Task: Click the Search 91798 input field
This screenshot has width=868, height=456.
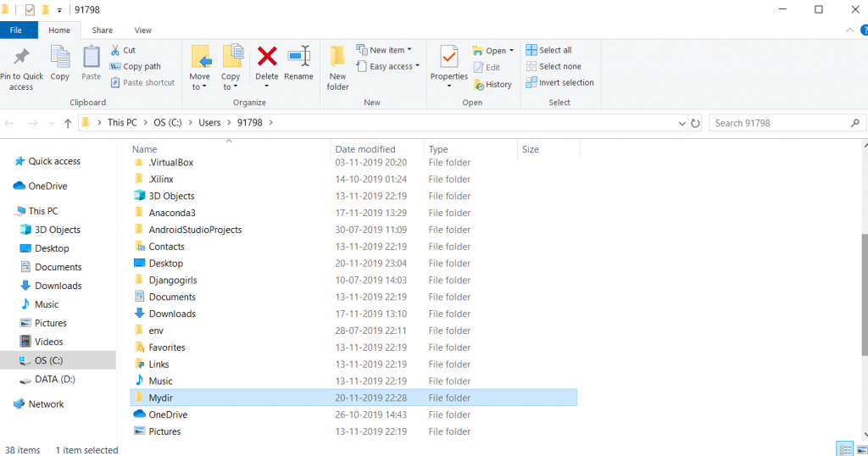Action: point(778,123)
